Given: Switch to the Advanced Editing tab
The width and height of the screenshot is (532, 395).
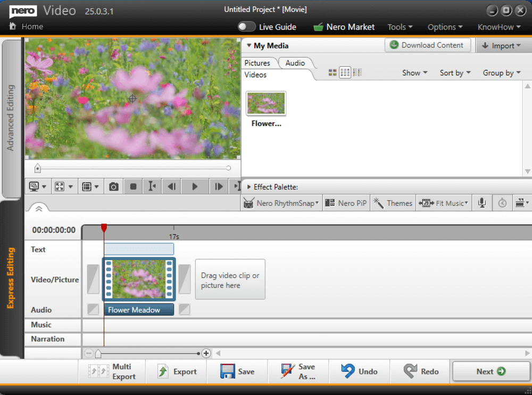Looking at the screenshot, I should click(x=11, y=117).
